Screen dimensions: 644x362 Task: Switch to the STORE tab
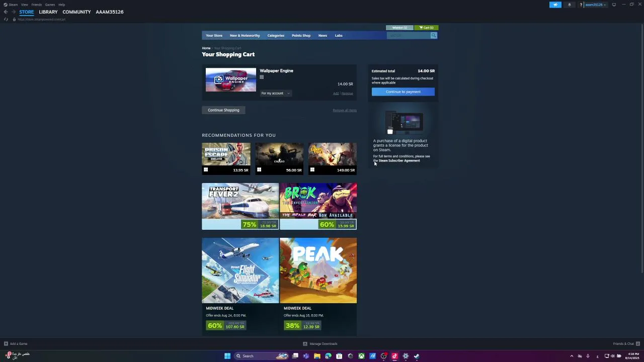pyautogui.click(x=27, y=12)
